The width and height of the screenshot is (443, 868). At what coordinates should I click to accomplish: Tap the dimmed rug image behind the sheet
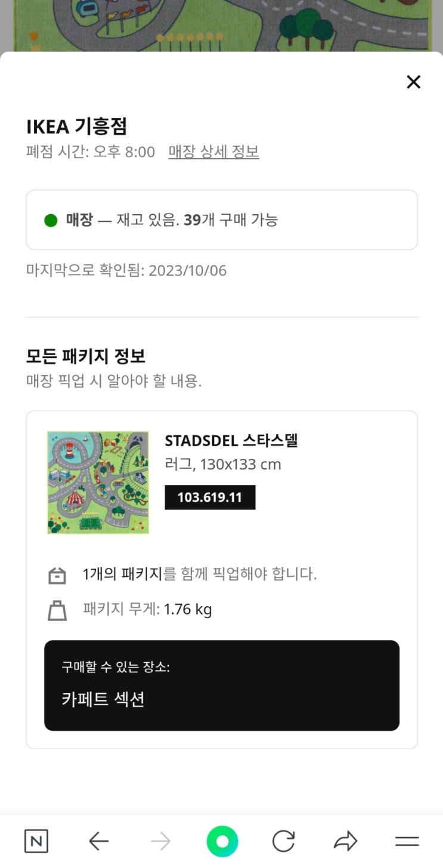pyautogui.click(x=221, y=26)
